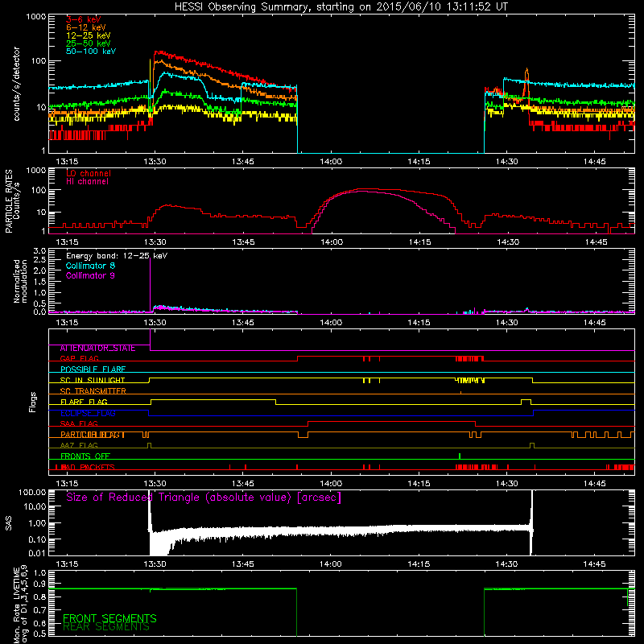Click the FLARE_FLAG row label
The height and width of the screenshot is (644, 644).
[x=84, y=402]
